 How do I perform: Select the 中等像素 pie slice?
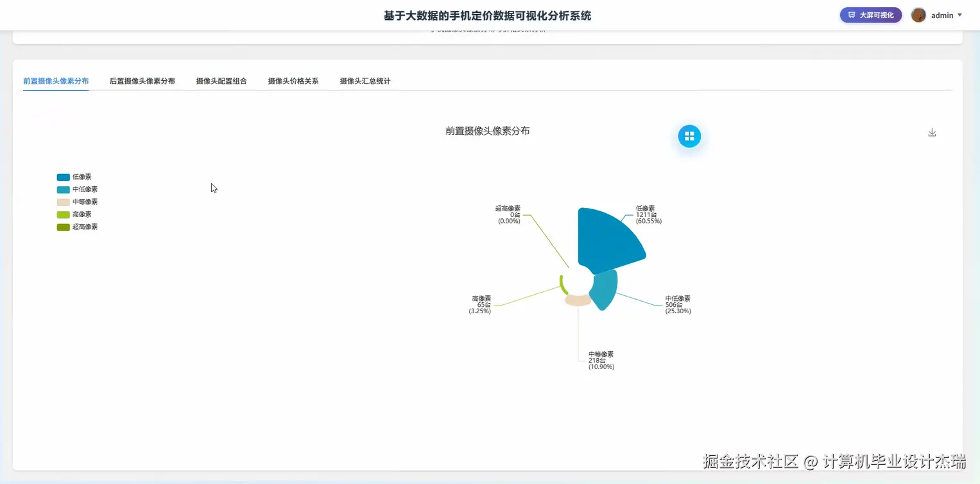576,300
